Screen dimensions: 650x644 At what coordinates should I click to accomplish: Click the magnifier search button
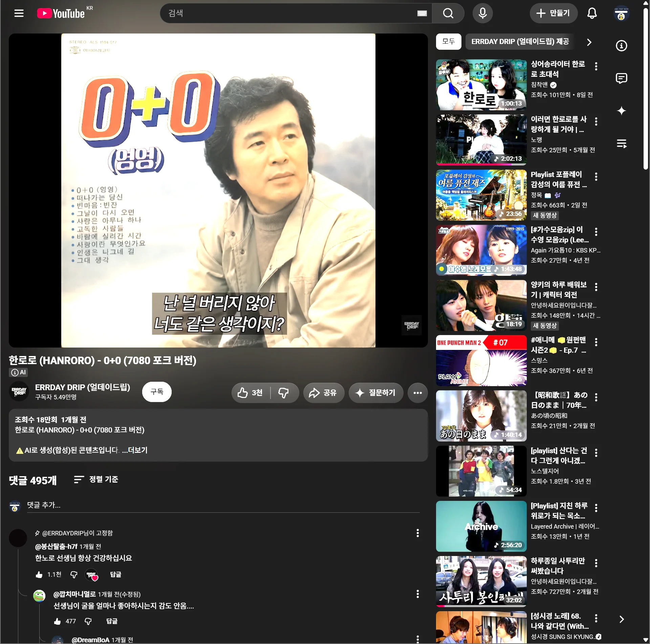pos(448,14)
